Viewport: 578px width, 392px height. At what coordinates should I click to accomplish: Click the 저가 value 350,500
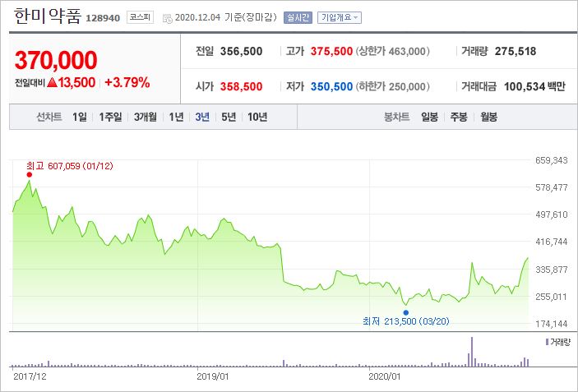pyautogui.click(x=331, y=86)
